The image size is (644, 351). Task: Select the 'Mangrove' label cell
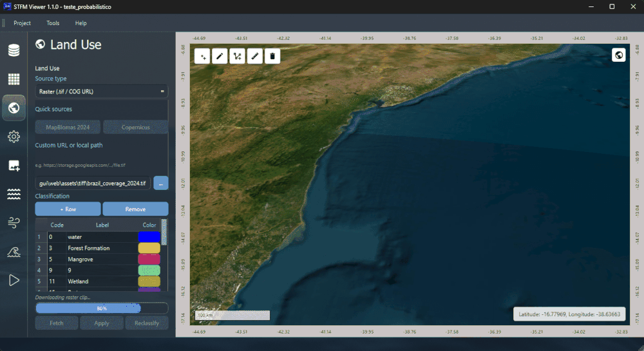(102, 259)
